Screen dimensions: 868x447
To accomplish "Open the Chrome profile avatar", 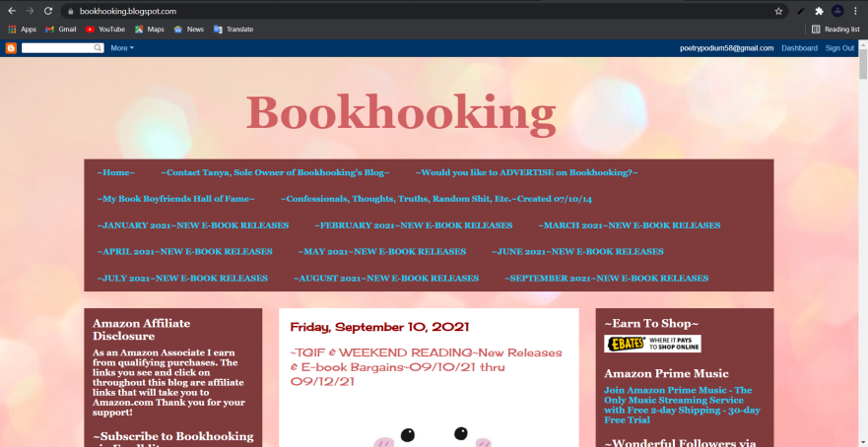I will 837,11.
